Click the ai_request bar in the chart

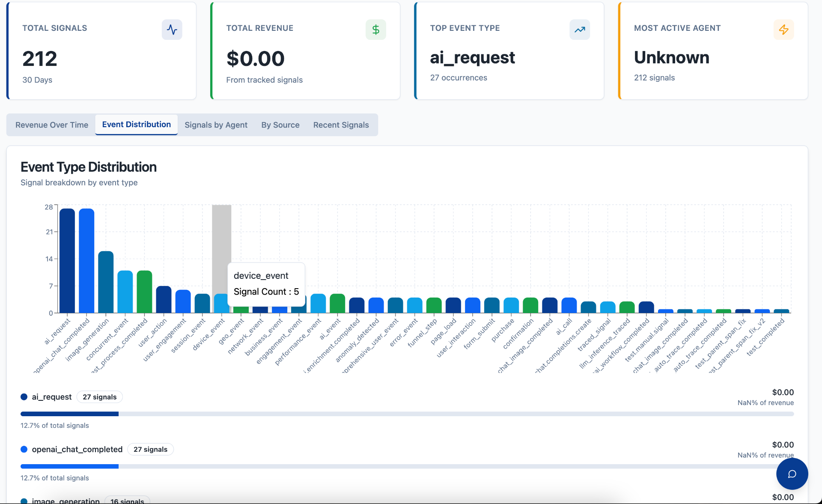[67, 261]
